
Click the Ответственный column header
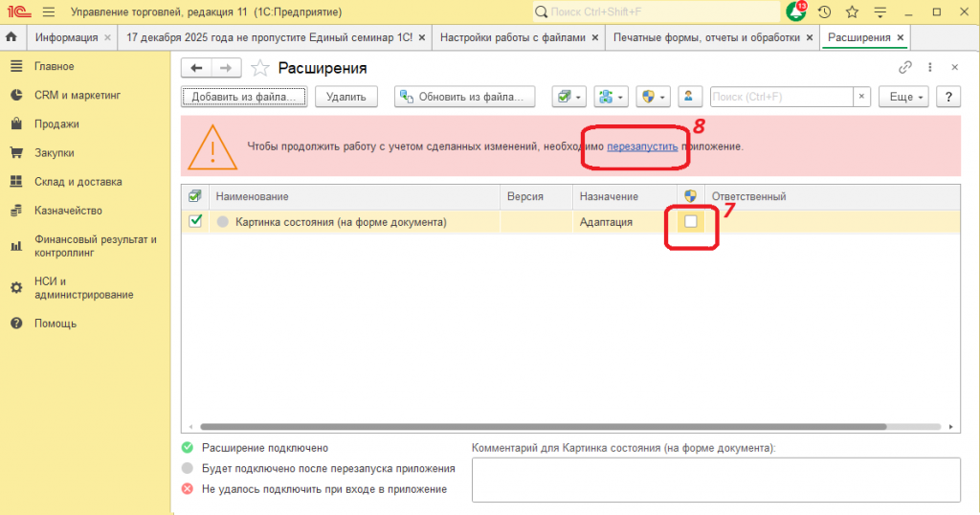tap(832, 196)
